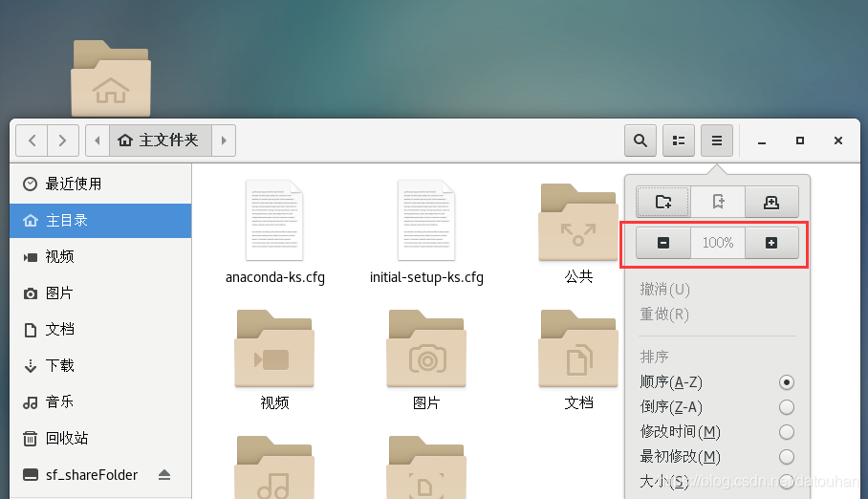Click the 主文件夹 path bar button
The height and width of the screenshot is (499, 868).
tap(161, 141)
